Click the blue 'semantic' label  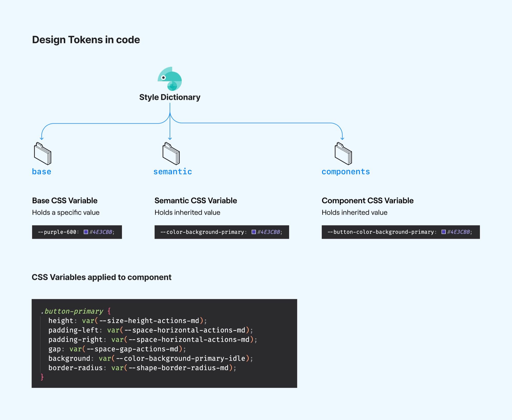click(x=173, y=171)
